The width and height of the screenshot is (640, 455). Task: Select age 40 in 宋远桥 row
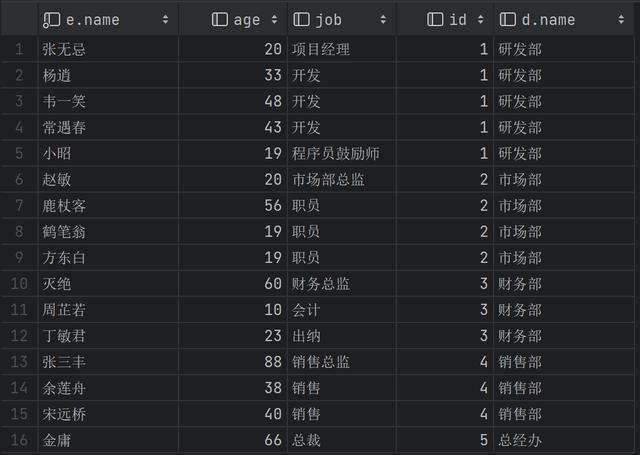point(273,414)
